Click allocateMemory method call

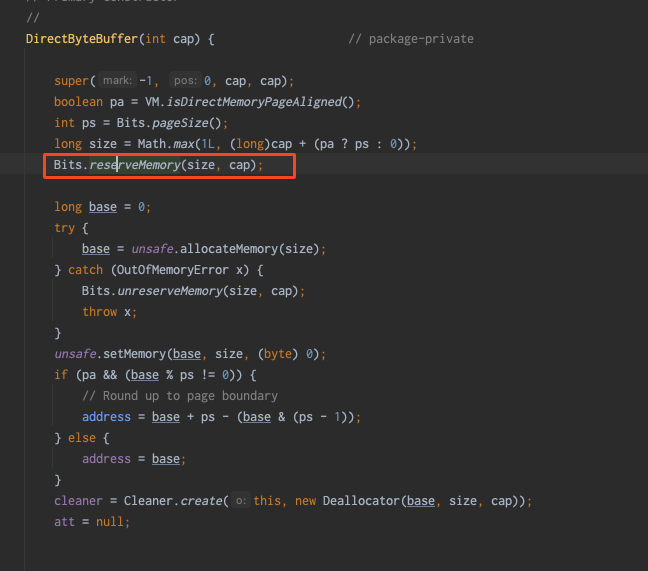pyautogui.click(x=229, y=249)
